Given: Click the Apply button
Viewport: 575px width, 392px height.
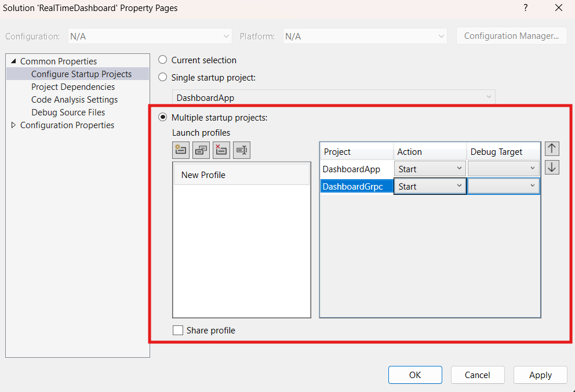Looking at the screenshot, I should pyautogui.click(x=540, y=375).
